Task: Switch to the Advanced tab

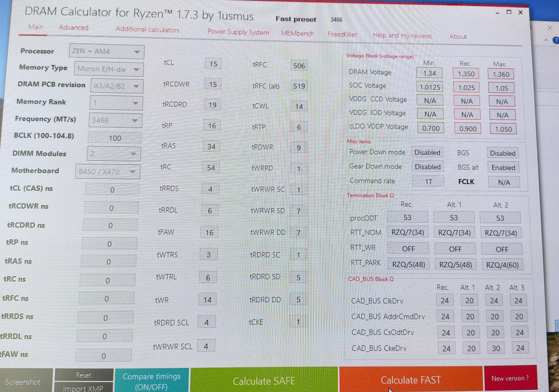Action: pos(74,28)
